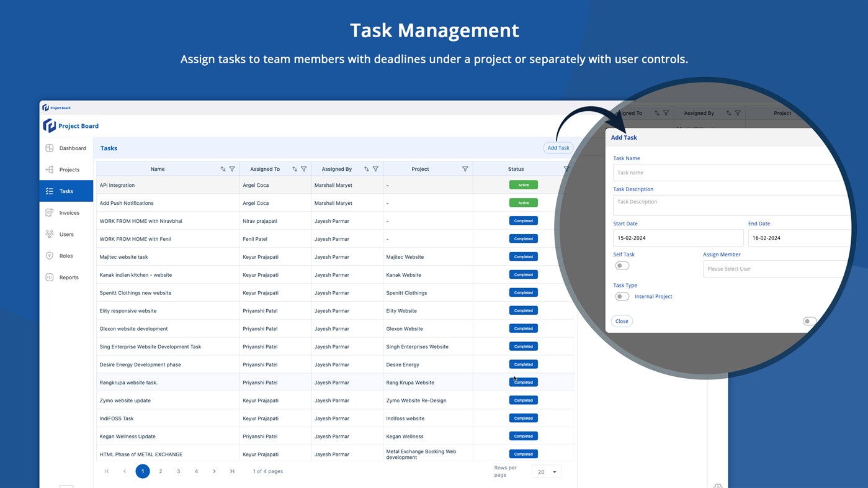Click Elity responsive website task
The width and height of the screenshot is (868, 488).
point(128,311)
